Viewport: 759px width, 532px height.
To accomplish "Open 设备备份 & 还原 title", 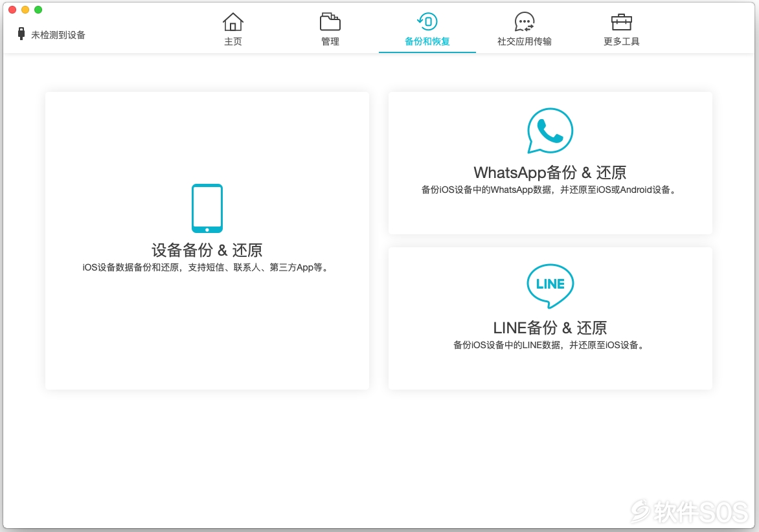I will pyautogui.click(x=207, y=250).
